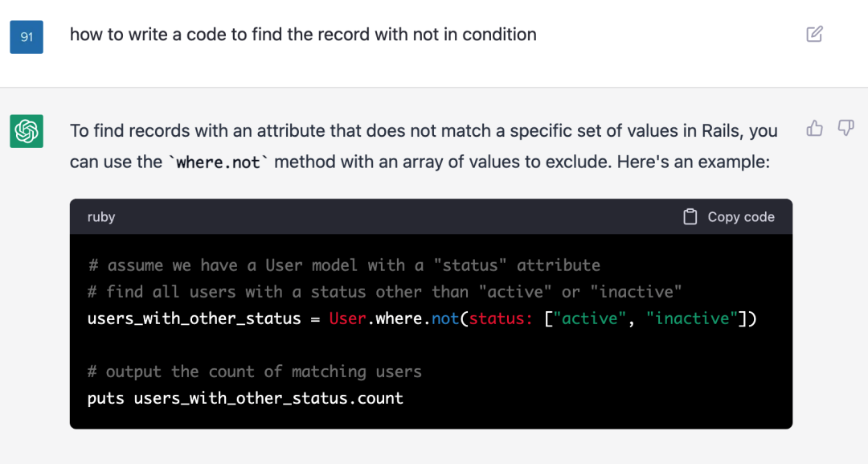Image resolution: width=868 pixels, height=464 pixels.
Task: Click the comment "# find all users with a status"
Action: coord(384,292)
